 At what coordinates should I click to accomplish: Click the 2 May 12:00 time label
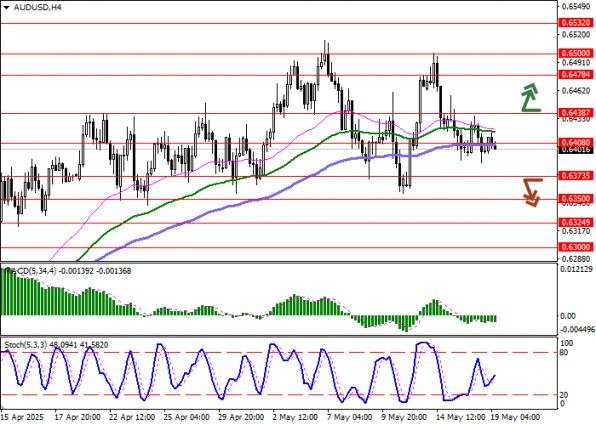click(x=295, y=417)
